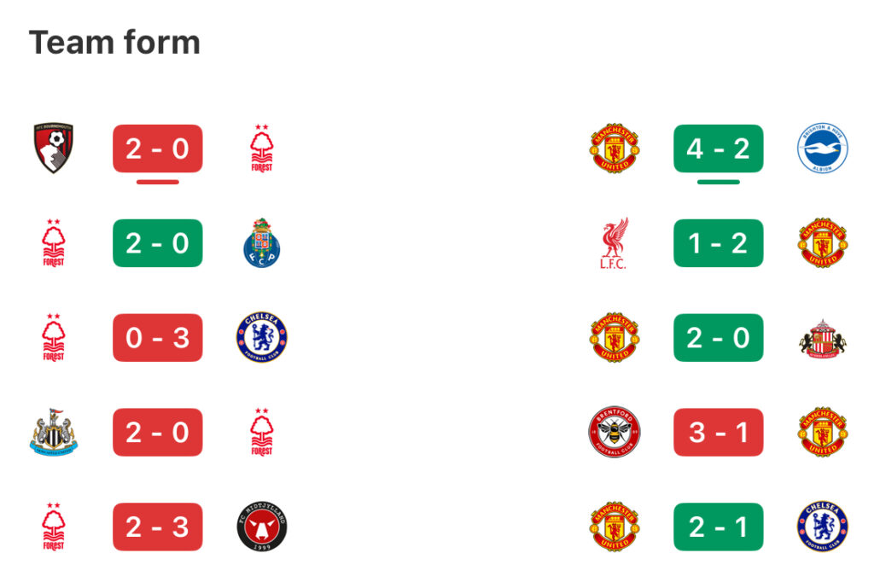Click Chelsea crest beside the 0 - 3 score

point(261,338)
